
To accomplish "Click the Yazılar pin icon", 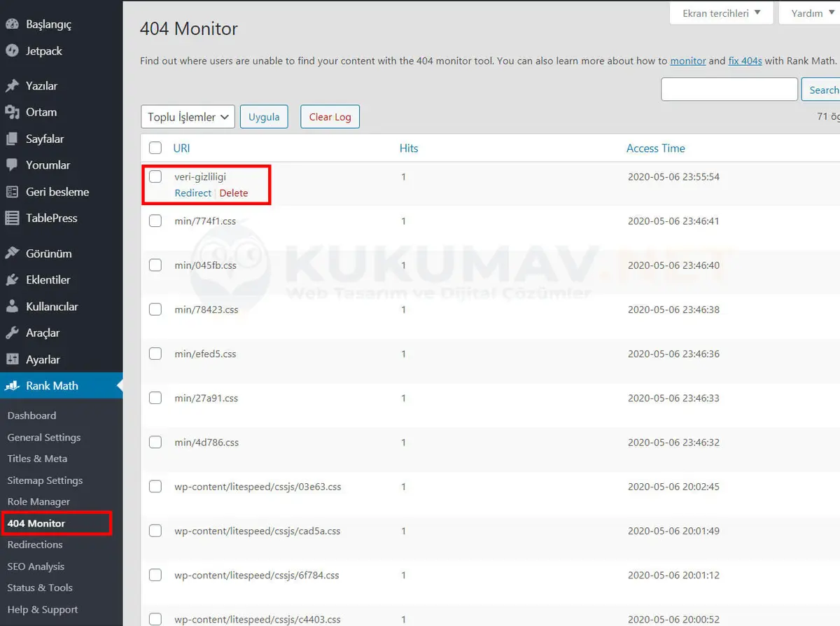I will (x=12, y=85).
